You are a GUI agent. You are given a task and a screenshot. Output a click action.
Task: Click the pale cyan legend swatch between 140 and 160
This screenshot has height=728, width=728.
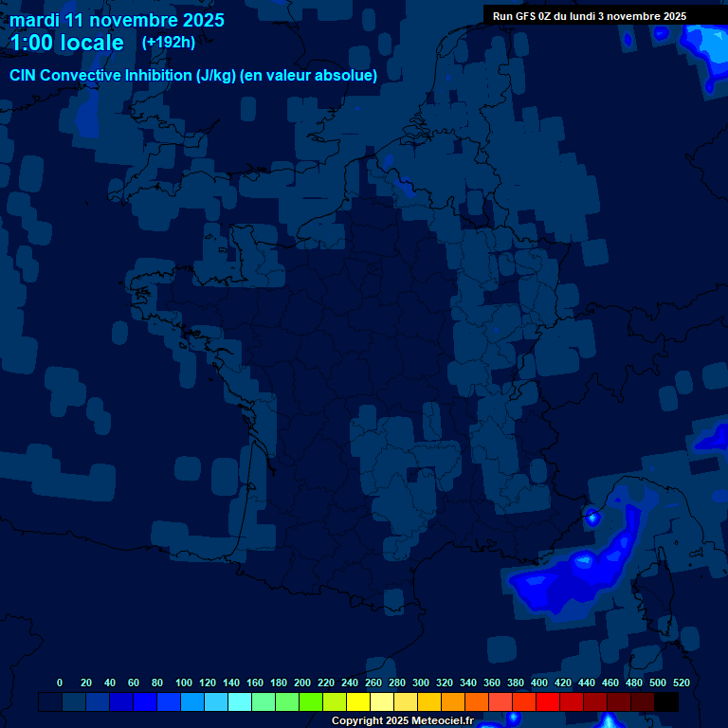(x=240, y=701)
